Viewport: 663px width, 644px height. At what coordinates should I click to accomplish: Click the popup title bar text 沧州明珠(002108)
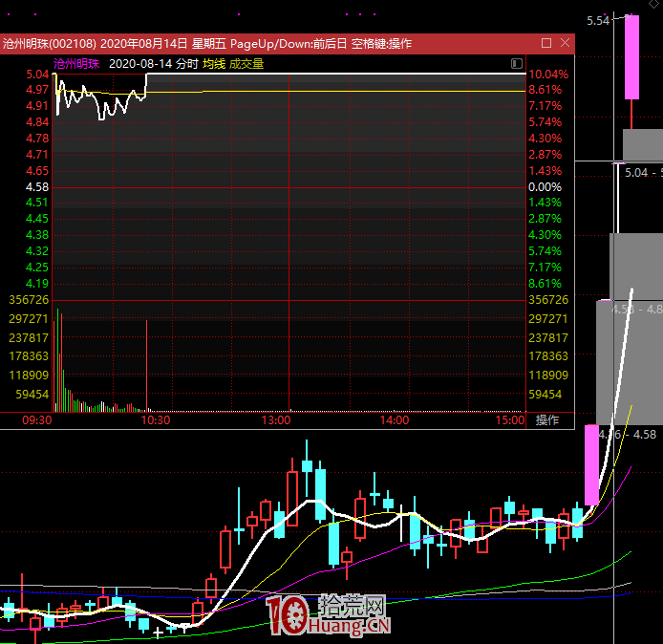tap(50, 44)
